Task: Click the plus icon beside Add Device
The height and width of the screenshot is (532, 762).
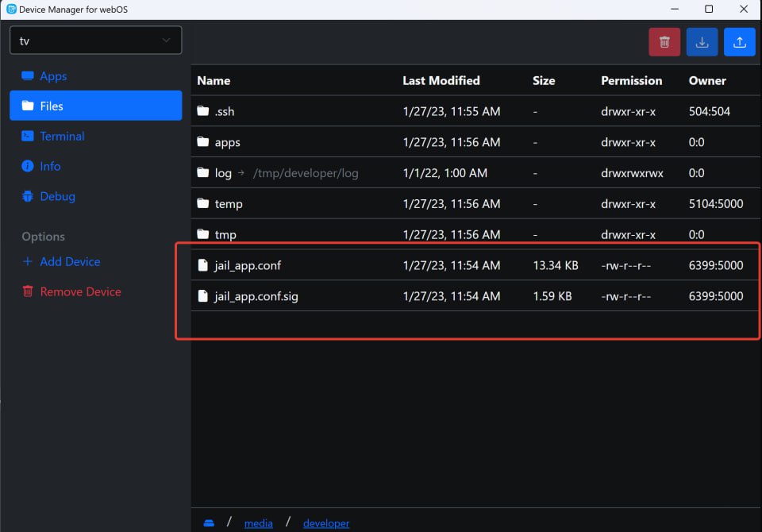Action: [x=28, y=262]
